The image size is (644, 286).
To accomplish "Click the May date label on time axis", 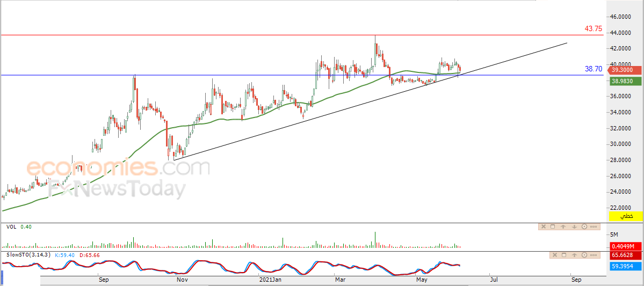I will pyautogui.click(x=422, y=280).
